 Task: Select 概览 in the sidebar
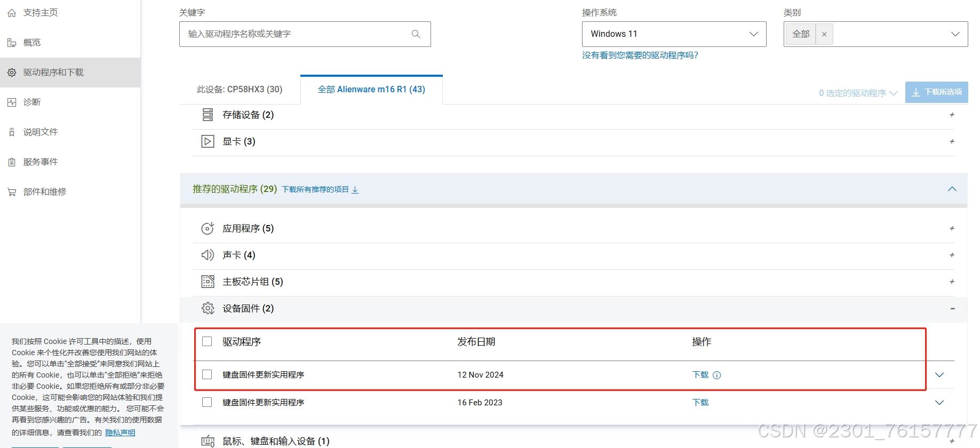pos(32,43)
